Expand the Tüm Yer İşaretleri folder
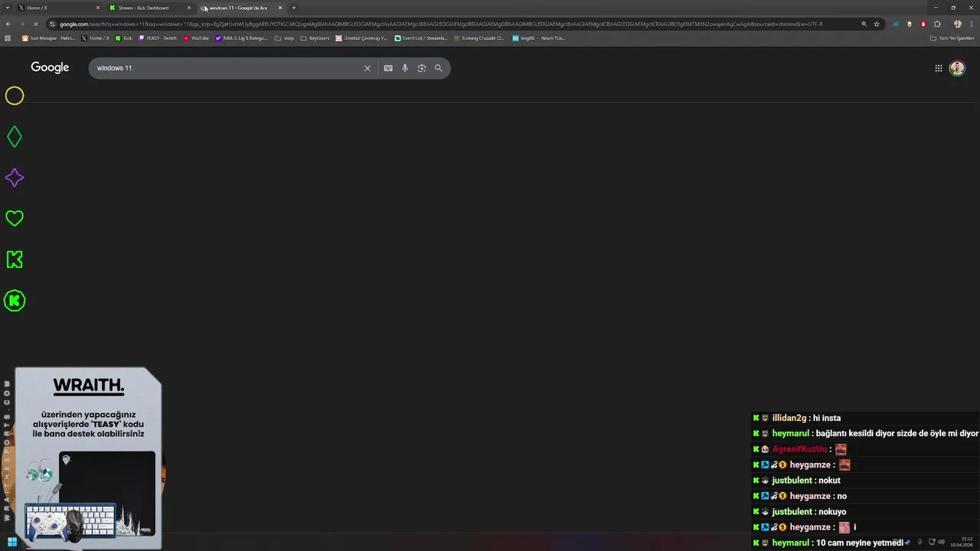Screen dimensions: 980x551 [952, 37]
